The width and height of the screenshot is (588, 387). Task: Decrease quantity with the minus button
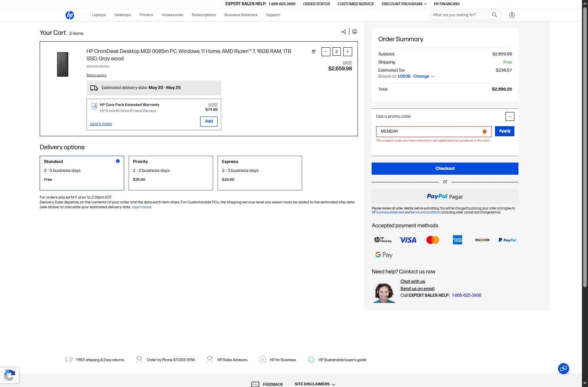[326, 51]
